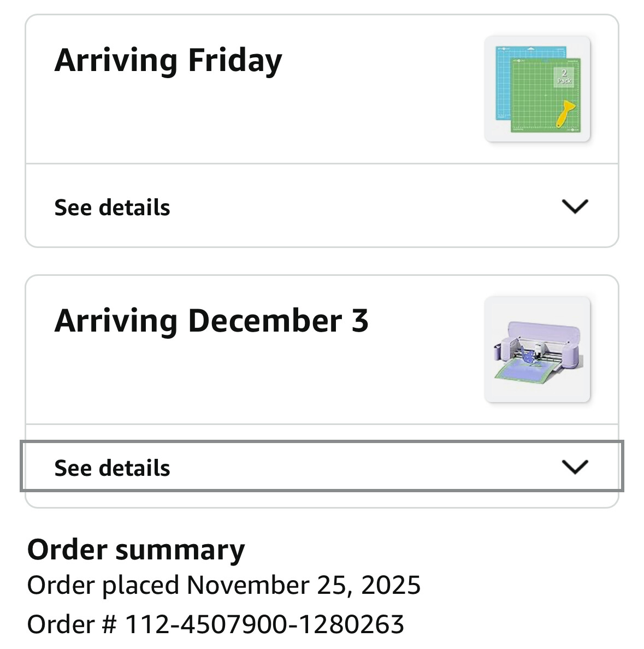
Task: Expand the Arriving December 3 details chevron
Action: tap(575, 467)
